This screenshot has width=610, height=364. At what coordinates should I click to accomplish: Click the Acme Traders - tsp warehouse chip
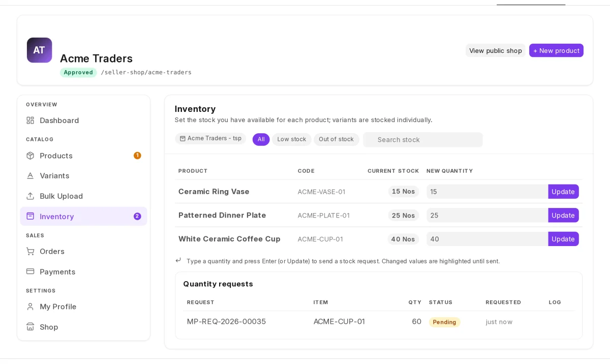(210, 138)
